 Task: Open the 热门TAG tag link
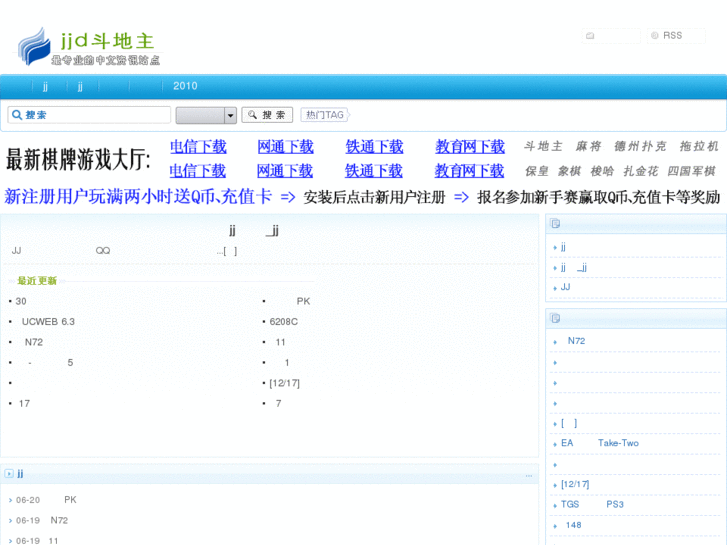click(325, 115)
